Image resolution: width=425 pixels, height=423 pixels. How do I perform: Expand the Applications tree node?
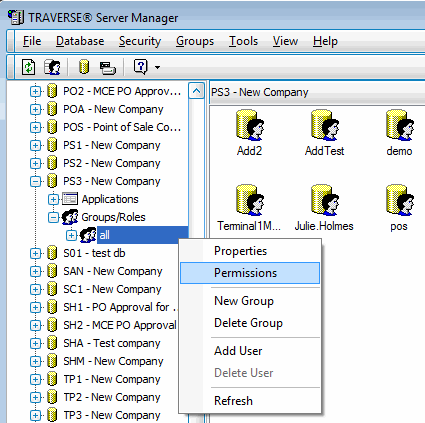pyautogui.click(x=53, y=199)
